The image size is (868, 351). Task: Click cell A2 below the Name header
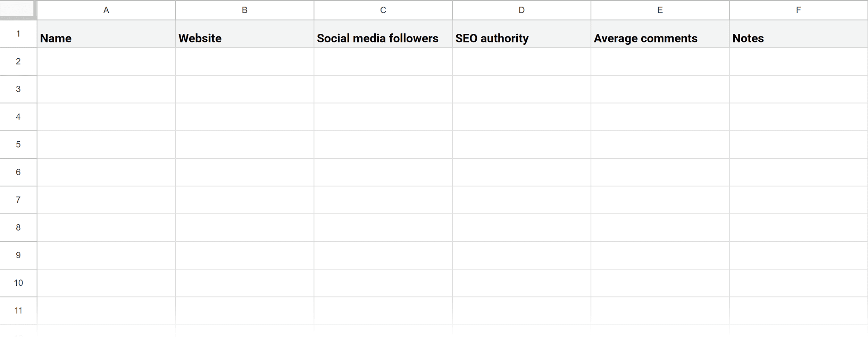point(106,61)
